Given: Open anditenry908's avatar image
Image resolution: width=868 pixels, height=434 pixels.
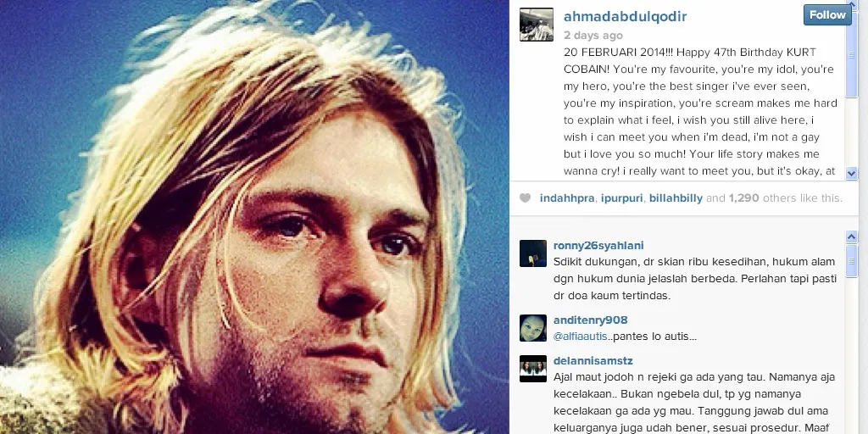Looking at the screenshot, I should [533, 328].
